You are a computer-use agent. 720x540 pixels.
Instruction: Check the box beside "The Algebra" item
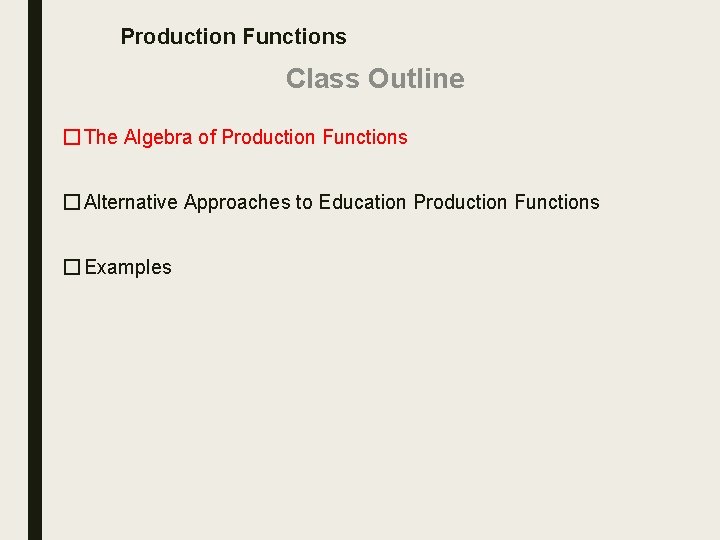72,138
